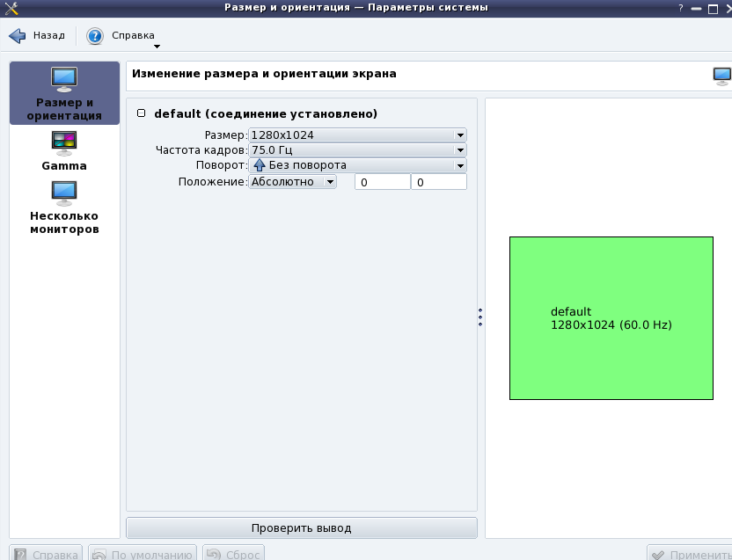This screenshot has height=560, width=732.
Task: Click the heading Изменение размера и ориентации экрана
Action: [264, 74]
